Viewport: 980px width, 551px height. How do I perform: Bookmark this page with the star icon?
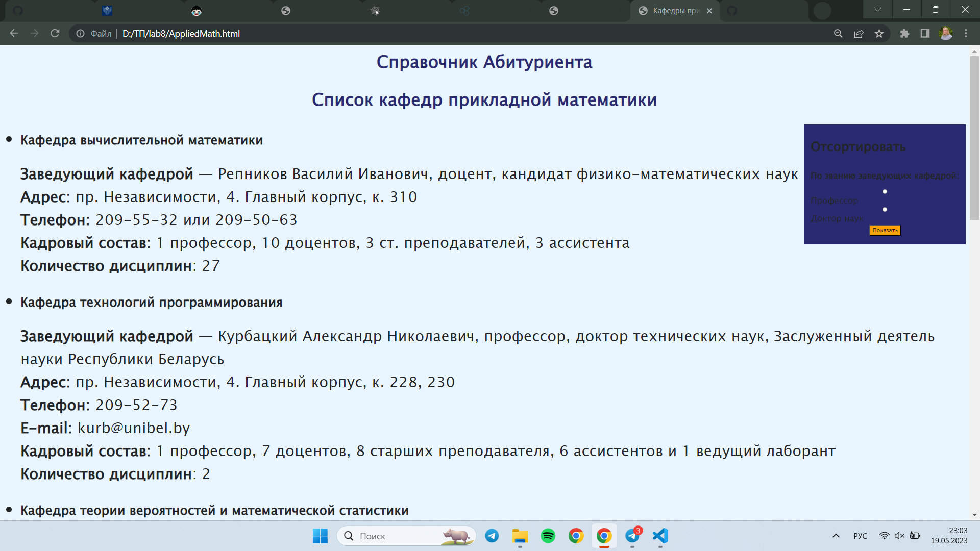pyautogui.click(x=879, y=33)
